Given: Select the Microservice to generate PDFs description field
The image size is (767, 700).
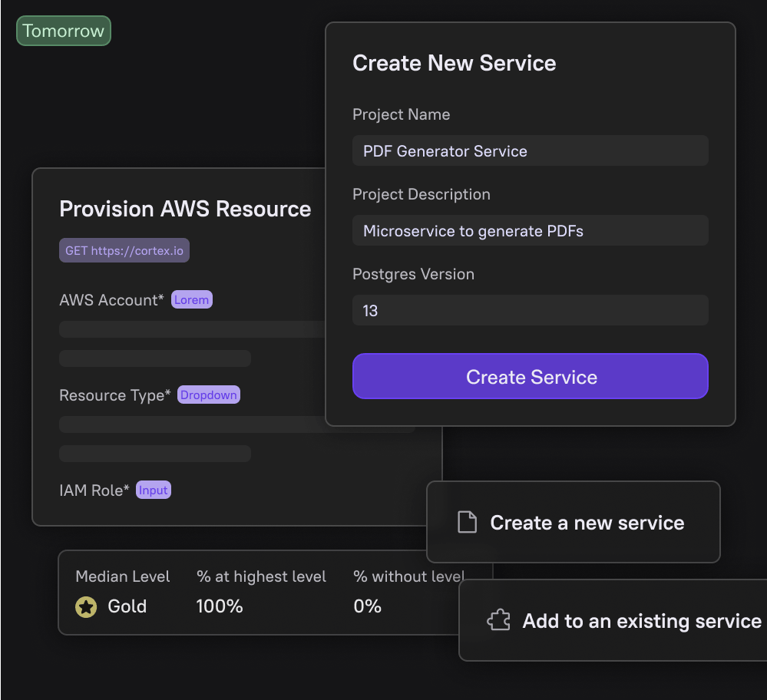Looking at the screenshot, I should tap(530, 230).
